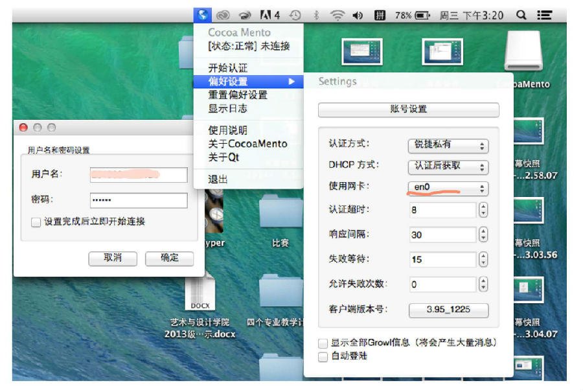This screenshot has width=583, height=392.
Task: Click the 账号设置 button
Action: click(408, 110)
